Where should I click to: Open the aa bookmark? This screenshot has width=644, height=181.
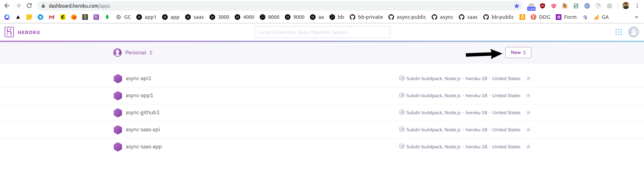(317, 17)
